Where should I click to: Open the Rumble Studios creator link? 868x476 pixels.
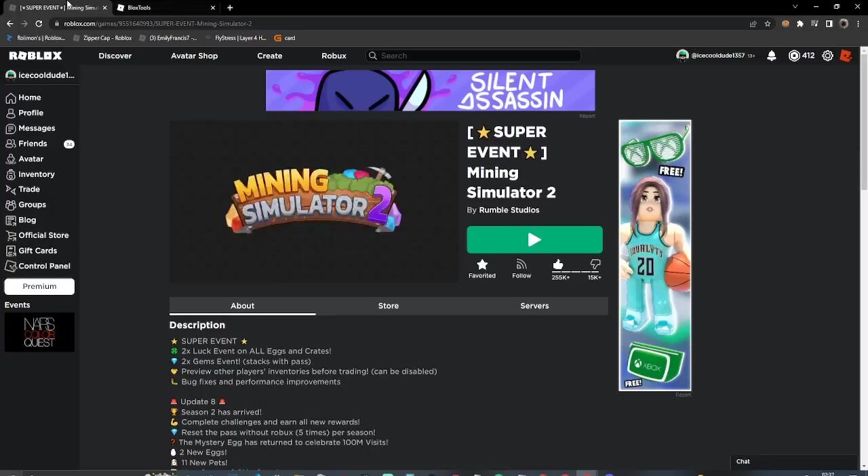pyautogui.click(x=509, y=210)
